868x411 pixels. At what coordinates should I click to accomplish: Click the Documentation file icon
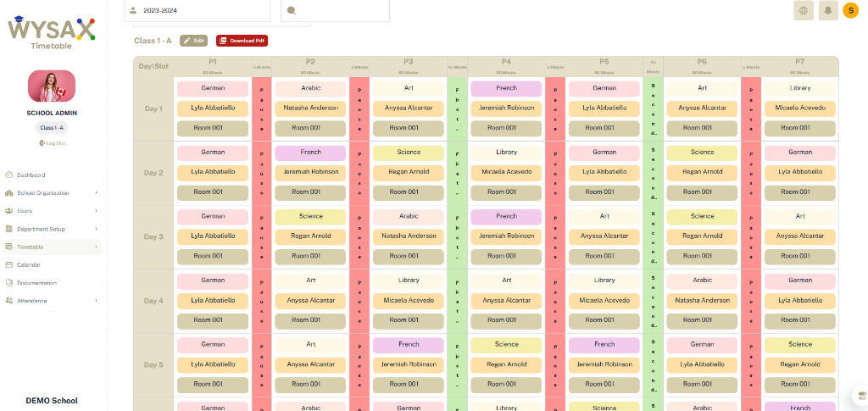(8, 283)
